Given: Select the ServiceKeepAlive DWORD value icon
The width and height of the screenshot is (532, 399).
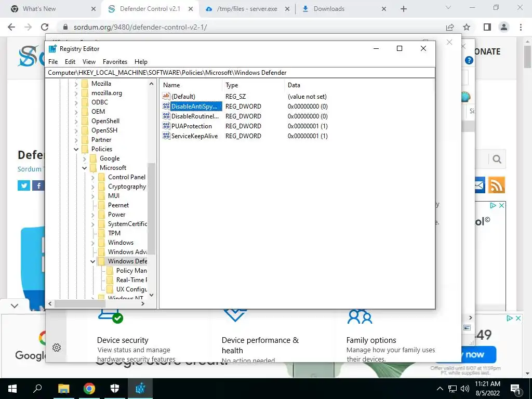Looking at the screenshot, I should click(x=166, y=136).
